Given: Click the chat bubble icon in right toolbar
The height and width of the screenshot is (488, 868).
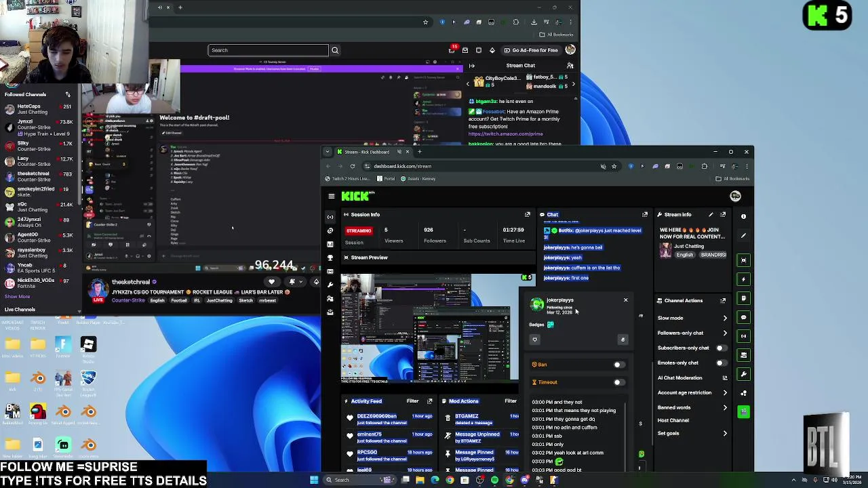Looking at the screenshot, I should coord(744,317).
